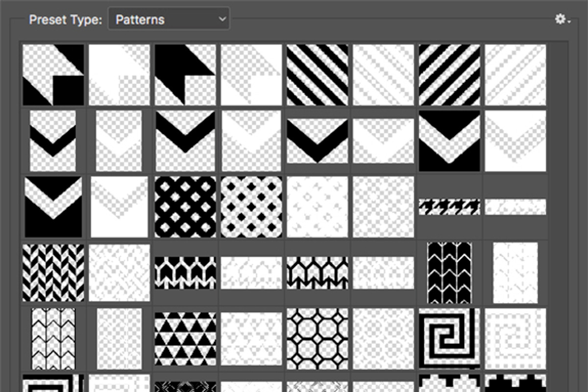Choose the narrow tall black chevron thumbnail
The image size is (588, 392).
[53, 141]
